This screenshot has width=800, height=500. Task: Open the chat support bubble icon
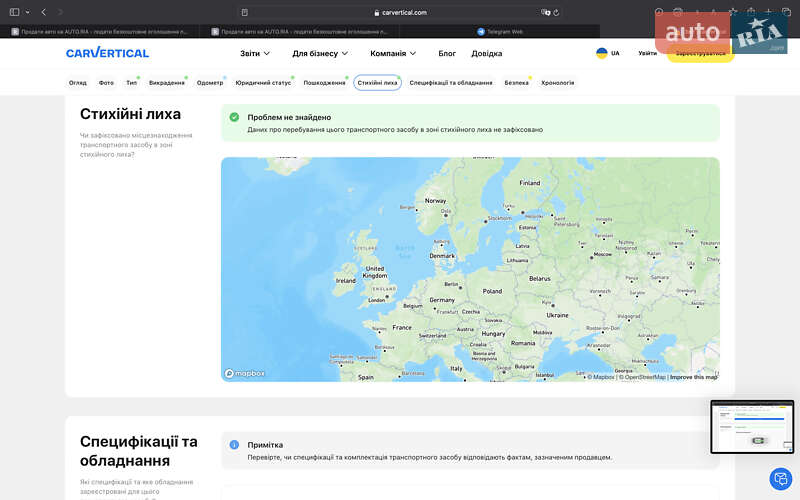pyautogui.click(x=780, y=479)
